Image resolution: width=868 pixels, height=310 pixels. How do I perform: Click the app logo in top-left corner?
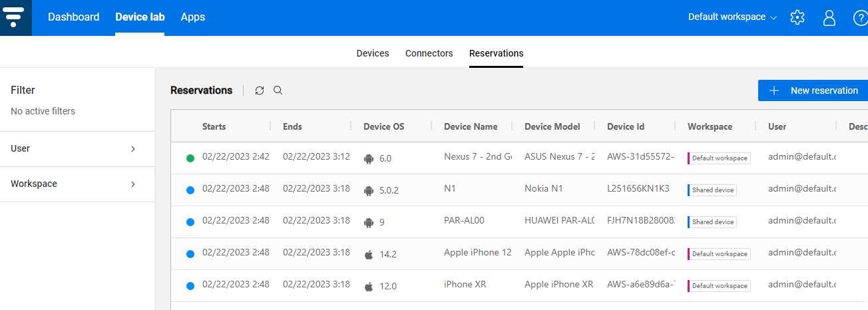coord(15,17)
